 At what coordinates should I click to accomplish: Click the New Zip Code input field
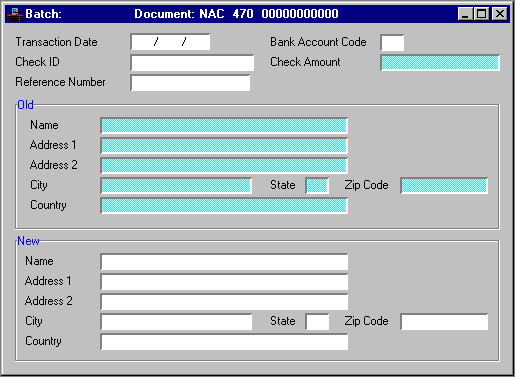(444, 322)
